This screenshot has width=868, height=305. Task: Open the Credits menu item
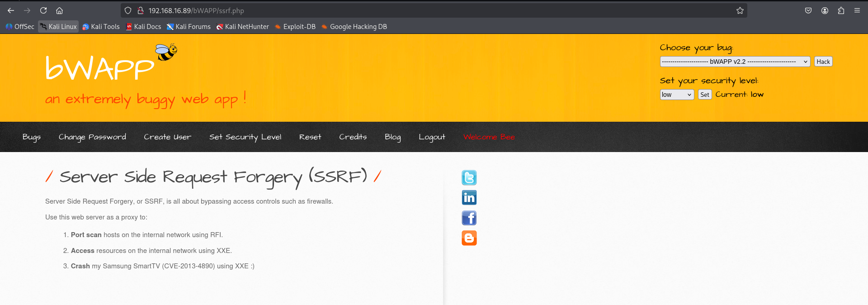pos(353,137)
